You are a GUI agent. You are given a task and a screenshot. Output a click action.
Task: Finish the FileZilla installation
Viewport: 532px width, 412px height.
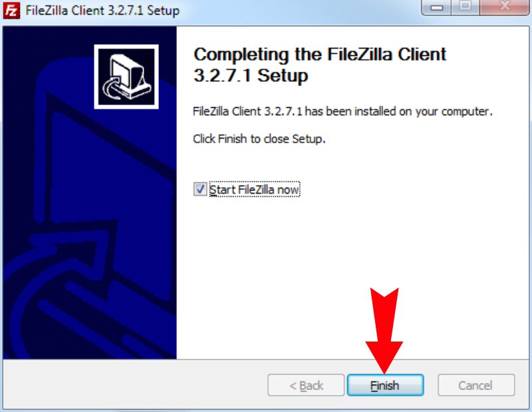[x=385, y=385]
